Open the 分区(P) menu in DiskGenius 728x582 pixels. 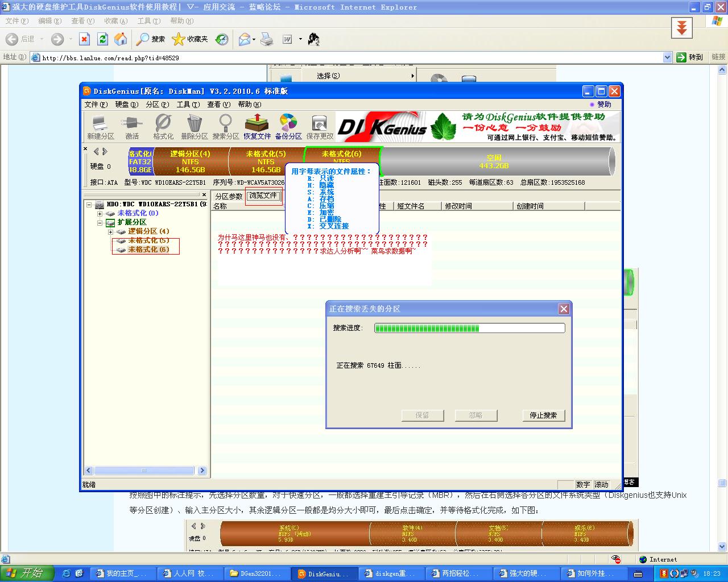click(158, 105)
